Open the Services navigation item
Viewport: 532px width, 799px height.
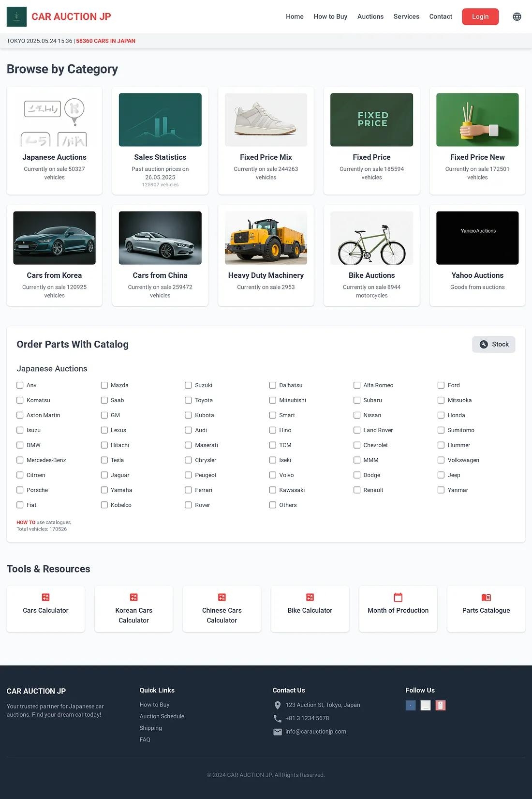coord(406,16)
